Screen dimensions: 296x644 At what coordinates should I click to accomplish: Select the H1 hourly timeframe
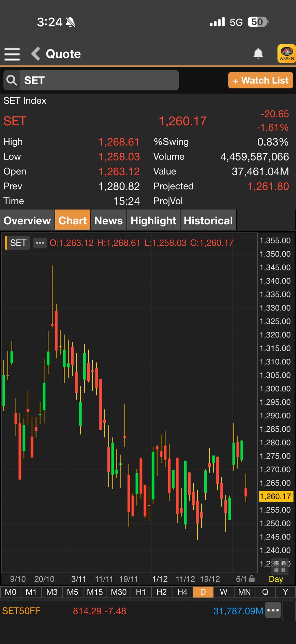click(x=140, y=592)
